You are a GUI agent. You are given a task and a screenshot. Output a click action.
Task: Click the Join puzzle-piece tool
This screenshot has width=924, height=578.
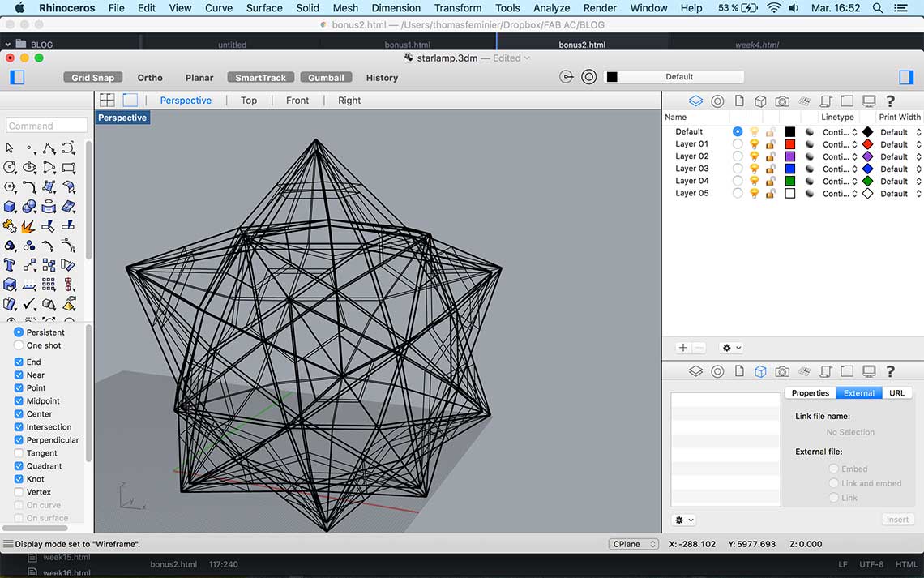point(10,226)
